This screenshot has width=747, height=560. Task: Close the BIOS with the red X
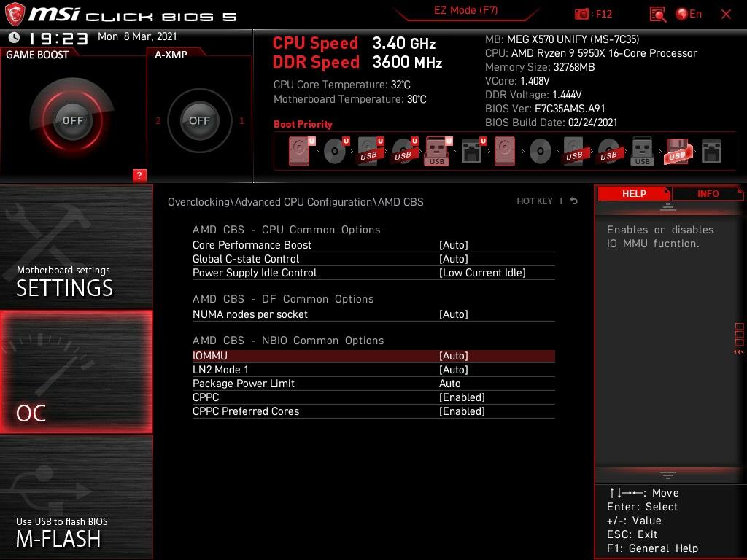click(x=726, y=15)
